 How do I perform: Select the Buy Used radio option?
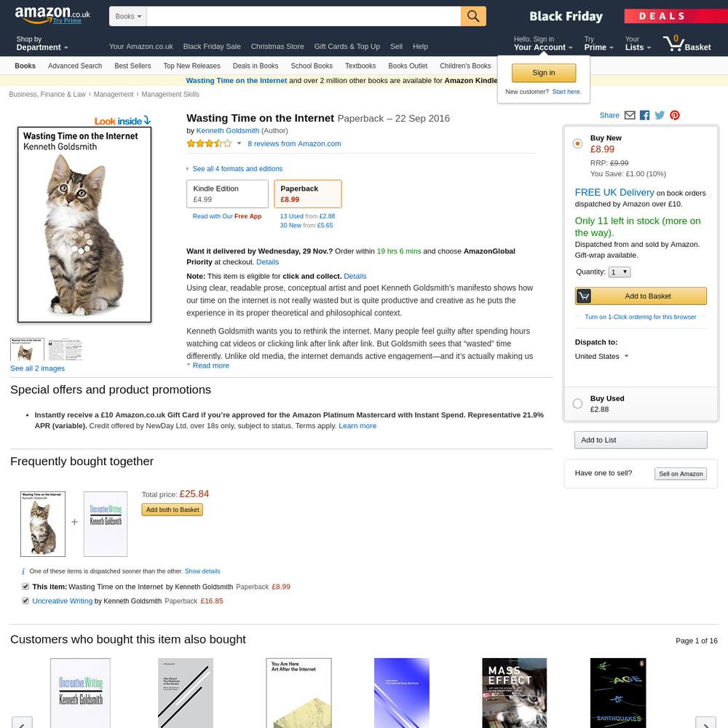point(577,403)
